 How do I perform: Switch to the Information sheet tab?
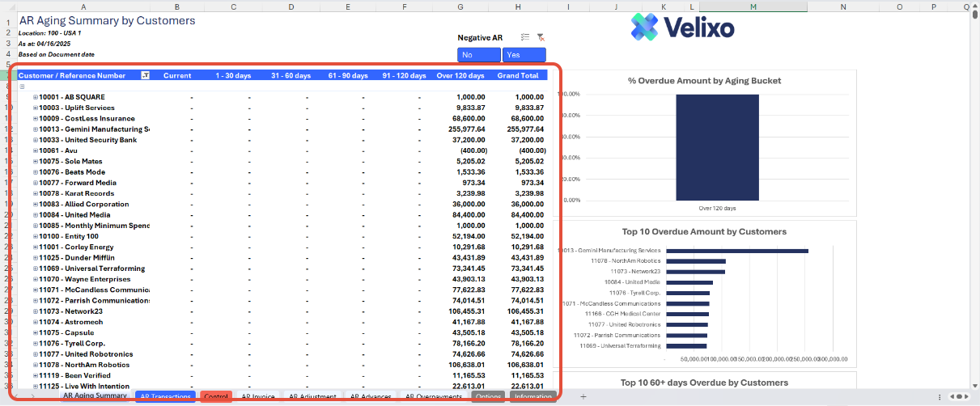(533, 396)
